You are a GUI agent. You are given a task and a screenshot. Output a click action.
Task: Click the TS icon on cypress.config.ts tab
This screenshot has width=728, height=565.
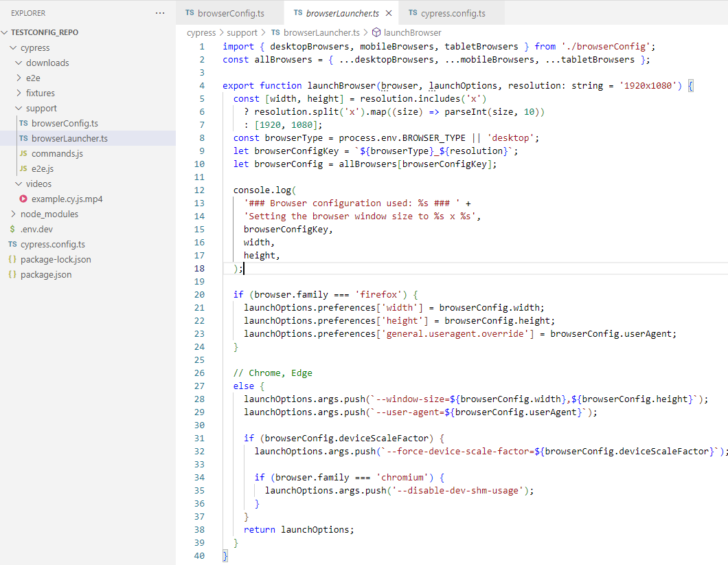pos(413,13)
